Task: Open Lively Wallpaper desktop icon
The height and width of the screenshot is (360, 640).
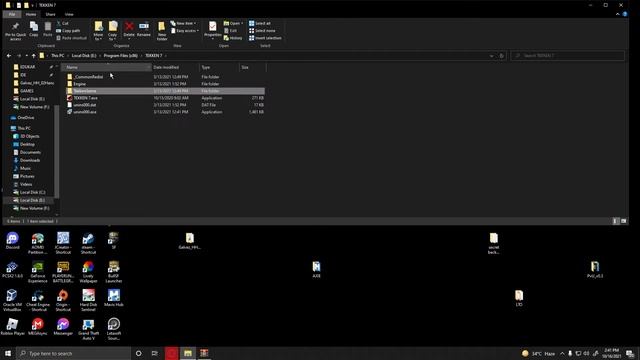Action: click(88, 272)
